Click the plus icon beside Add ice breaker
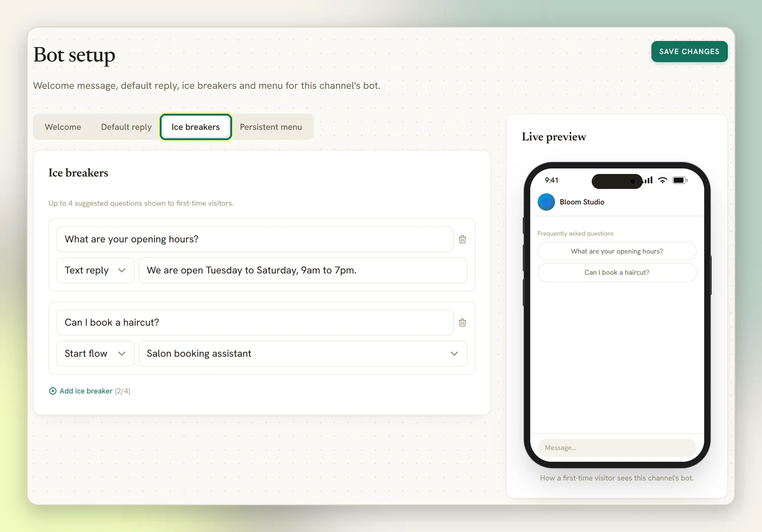762x532 pixels. coord(53,391)
